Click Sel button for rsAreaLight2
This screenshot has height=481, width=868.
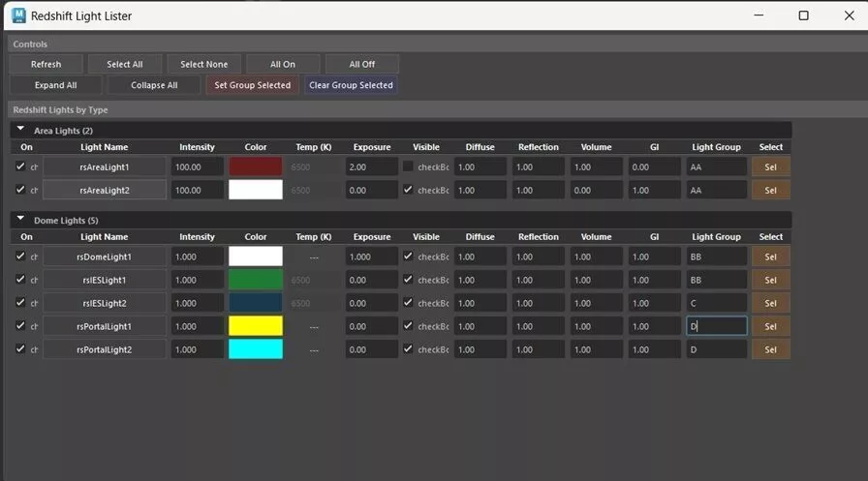point(770,191)
